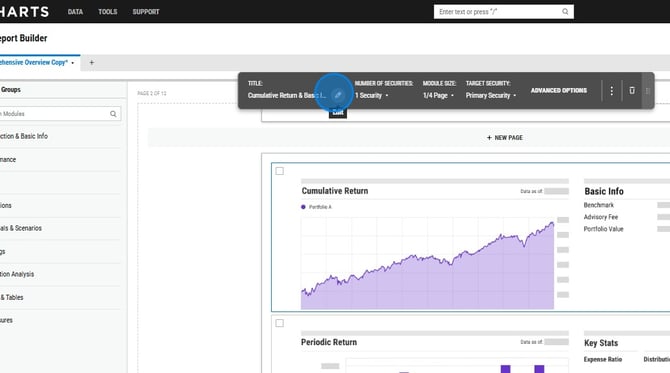Click the Cumulative Return heading
This screenshot has height=373, width=670.
335,191
